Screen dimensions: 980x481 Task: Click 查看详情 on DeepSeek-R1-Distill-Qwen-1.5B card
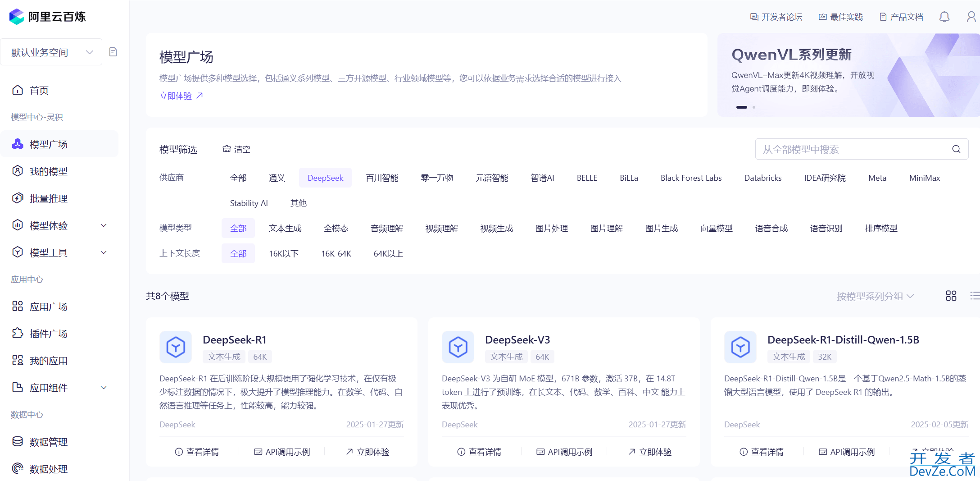[x=762, y=452]
